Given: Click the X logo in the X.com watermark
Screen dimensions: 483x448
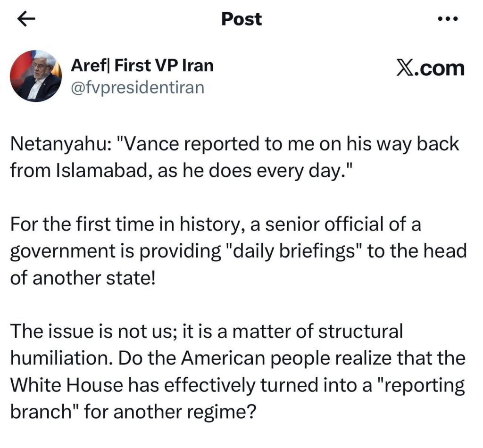Looking at the screenshot, I should pos(405,68).
